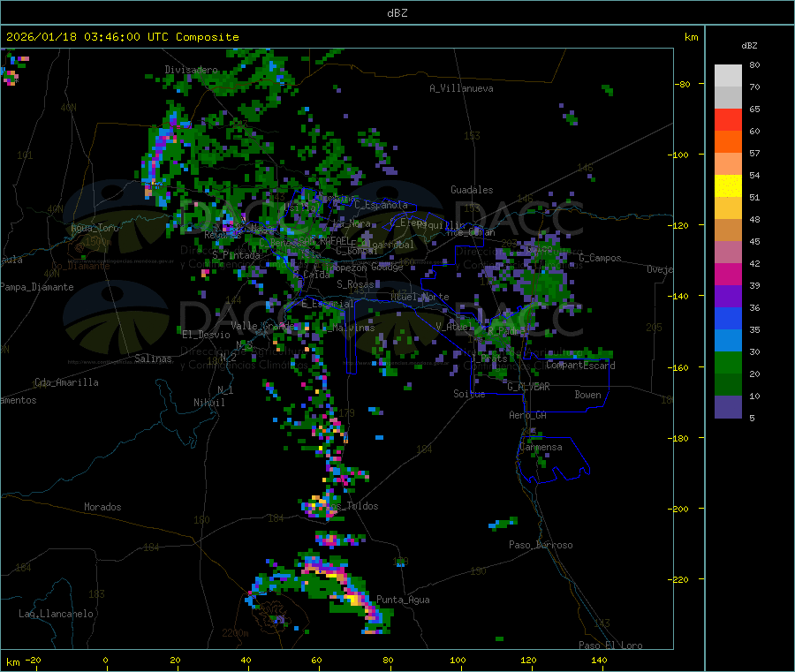Click the 'Malvinas' location label
The width and height of the screenshot is (795, 672).
click(353, 328)
